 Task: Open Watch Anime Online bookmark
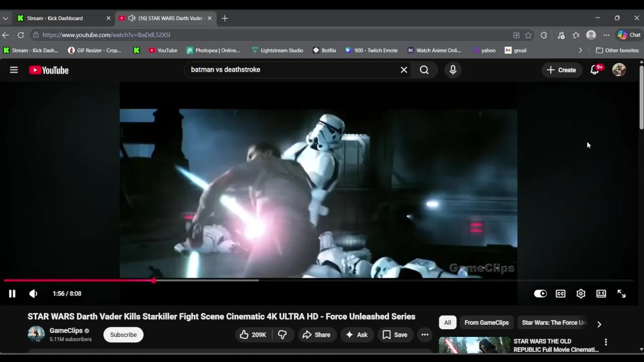pyautogui.click(x=434, y=50)
